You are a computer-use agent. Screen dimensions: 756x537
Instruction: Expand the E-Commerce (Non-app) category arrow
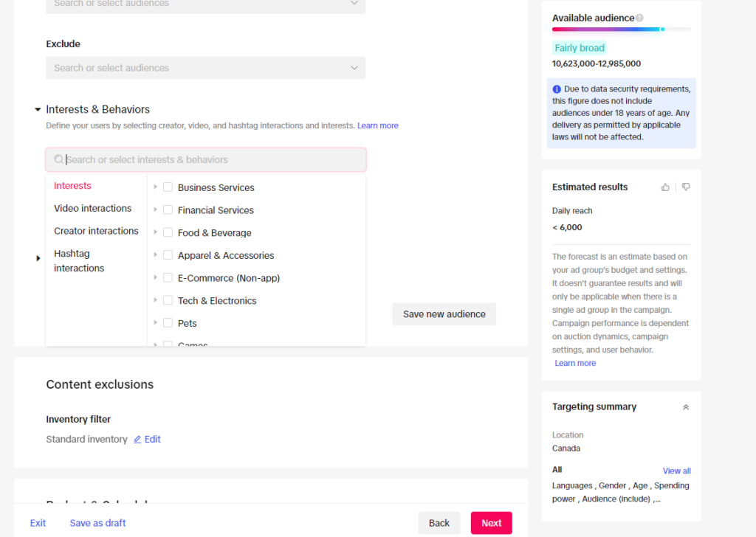pyautogui.click(x=155, y=277)
